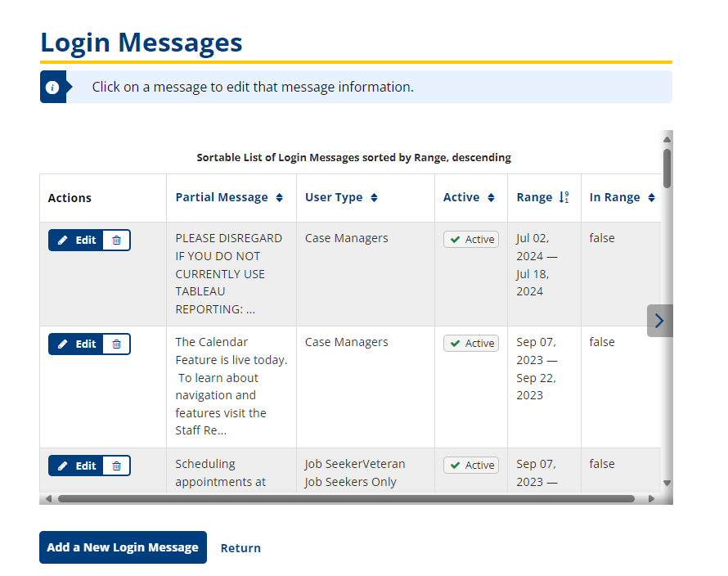The image size is (728, 576).
Task: Sort by Range column header
Action: [542, 197]
